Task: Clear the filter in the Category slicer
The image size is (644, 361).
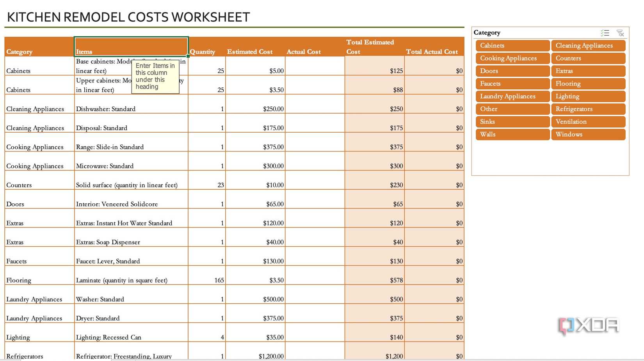Action: click(x=620, y=33)
